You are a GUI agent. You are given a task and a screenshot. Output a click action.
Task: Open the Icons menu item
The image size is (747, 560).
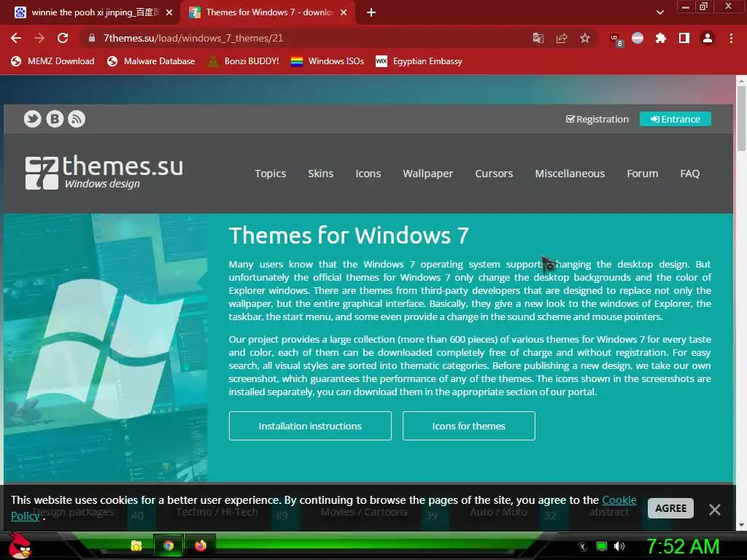[x=368, y=174]
